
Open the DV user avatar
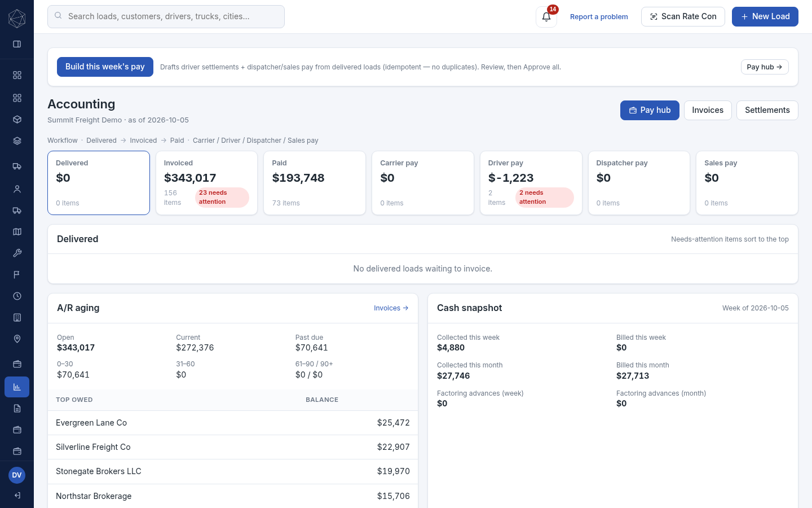click(x=17, y=475)
